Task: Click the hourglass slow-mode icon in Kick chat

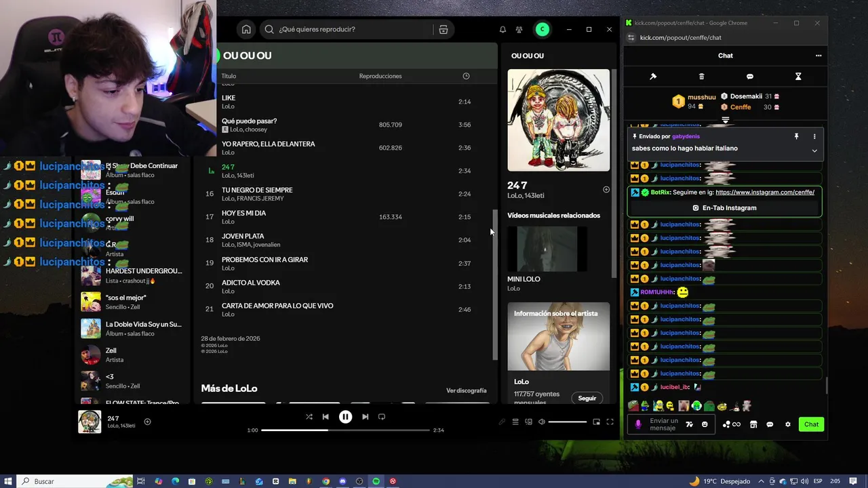Action: [798, 77]
